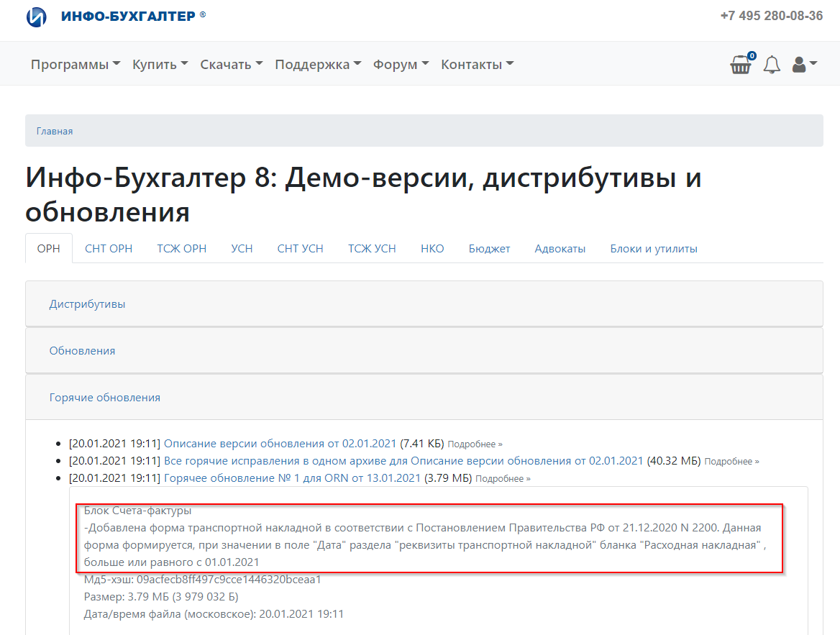Expand the Форум menu
Screen dimensions: 840x635
click(x=401, y=64)
